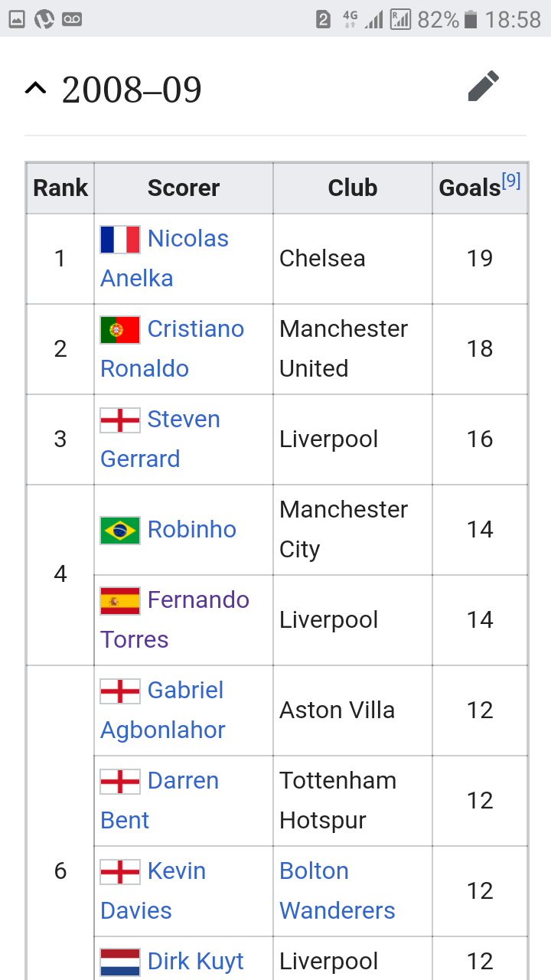Follow the Robinho link
Screen dimensions: 551x980
coord(191,530)
